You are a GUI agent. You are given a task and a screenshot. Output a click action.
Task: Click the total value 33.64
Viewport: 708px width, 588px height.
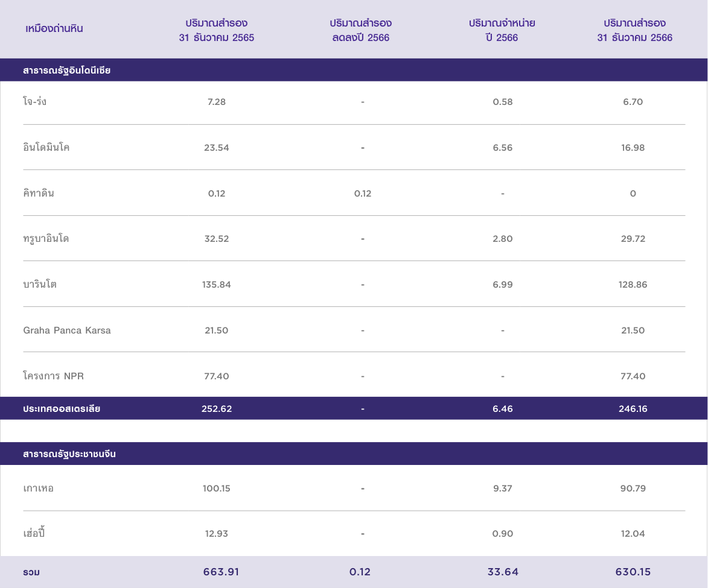point(503,572)
